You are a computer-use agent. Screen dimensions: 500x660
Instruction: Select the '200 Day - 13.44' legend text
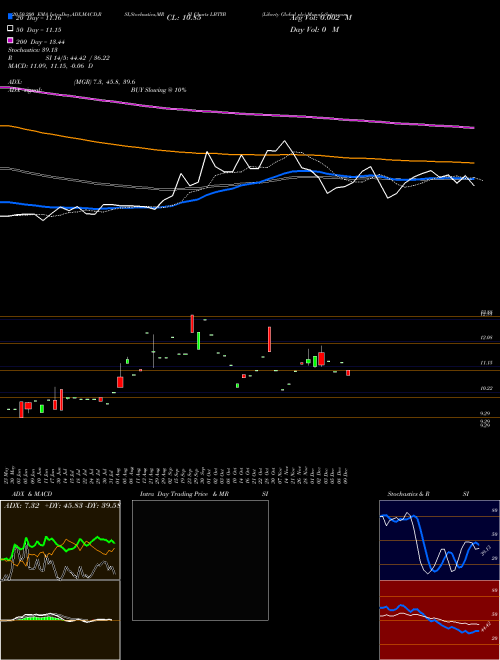pyautogui.click(x=40, y=42)
